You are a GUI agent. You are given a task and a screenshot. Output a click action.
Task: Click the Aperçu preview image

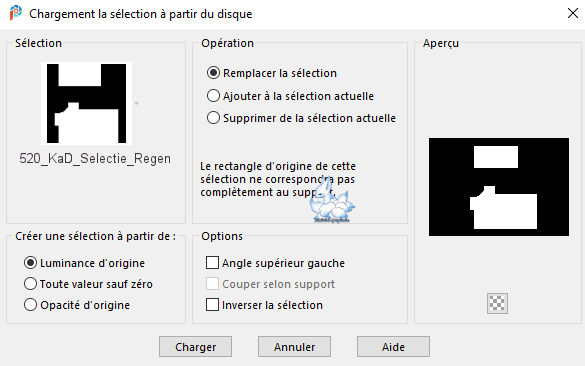point(499,187)
